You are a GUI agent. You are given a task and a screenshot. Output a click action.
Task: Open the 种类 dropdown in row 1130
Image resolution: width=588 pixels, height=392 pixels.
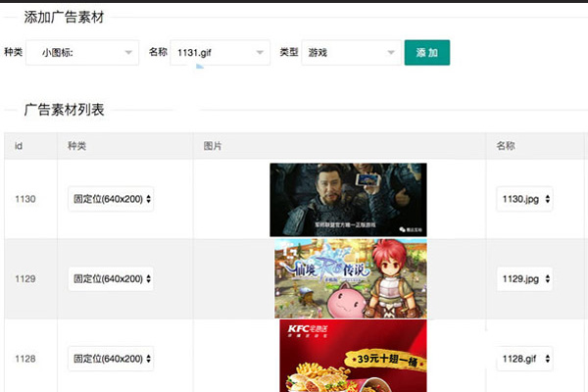click(111, 199)
